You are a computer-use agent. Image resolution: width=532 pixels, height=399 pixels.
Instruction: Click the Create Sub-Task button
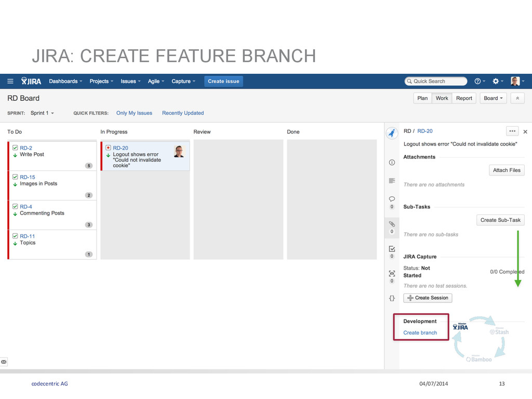click(500, 220)
